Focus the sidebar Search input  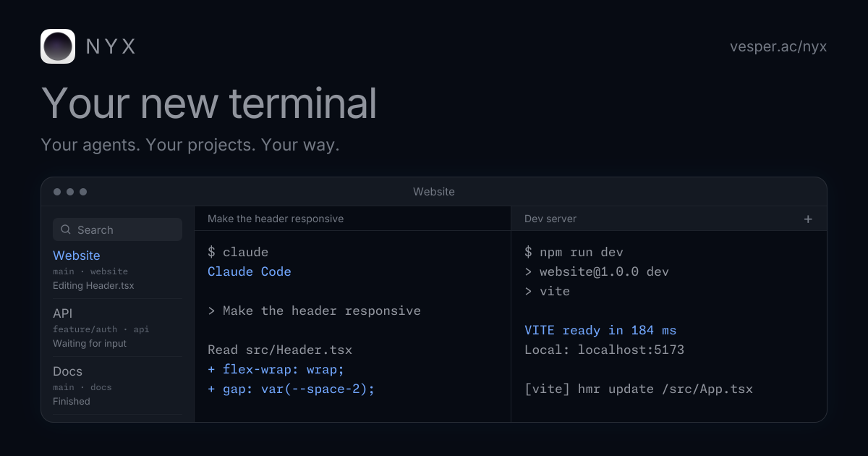117,229
